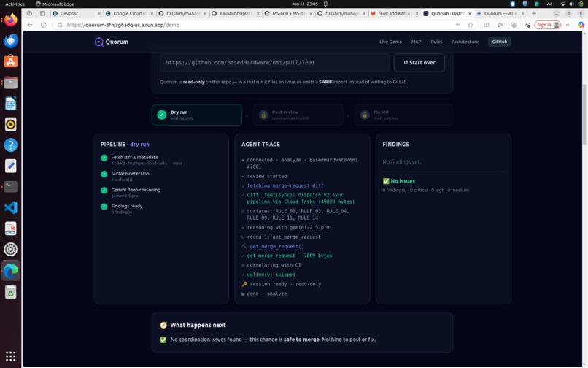Click the Surface detection check icon
588x368 pixels.
coord(104,175)
